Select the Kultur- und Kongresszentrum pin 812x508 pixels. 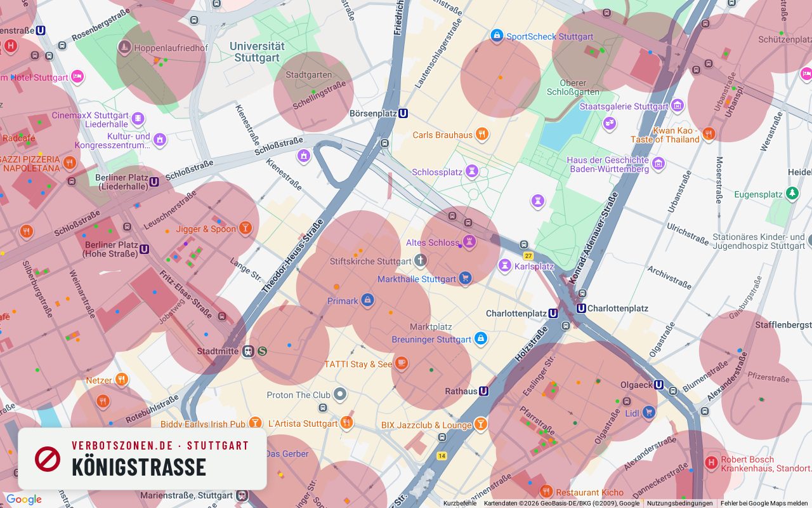coord(160,140)
